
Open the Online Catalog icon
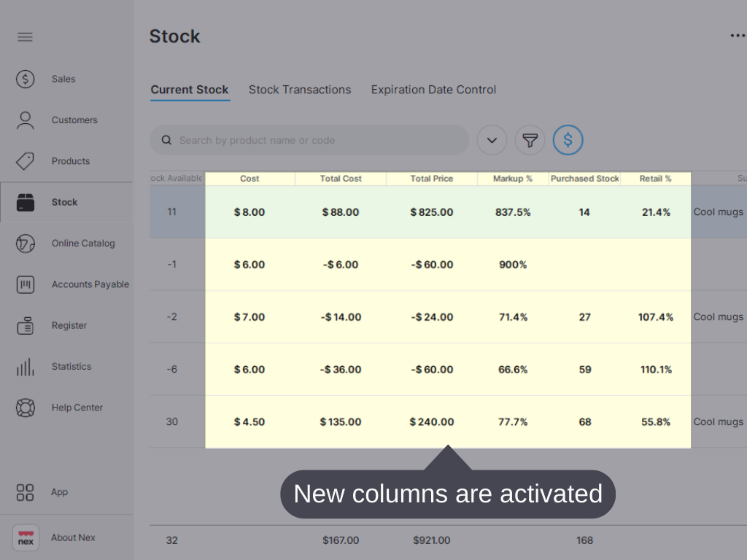(25, 244)
